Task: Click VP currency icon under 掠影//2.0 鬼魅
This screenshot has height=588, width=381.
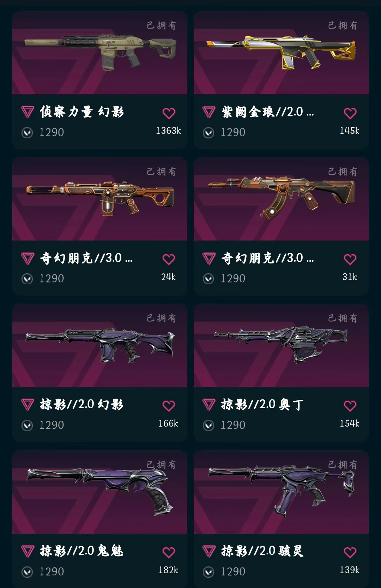Action: coord(27,572)
